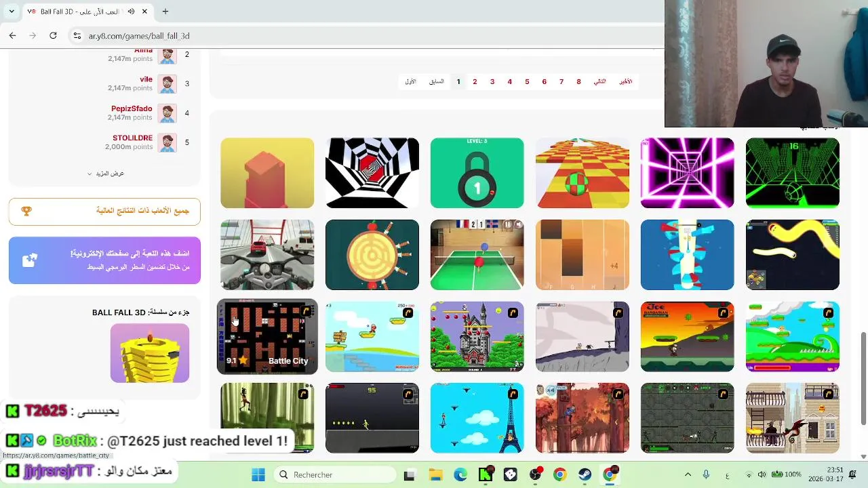868x488 pixels.
Task: Click the التالي next page link
Action: (x=600, y=81)
